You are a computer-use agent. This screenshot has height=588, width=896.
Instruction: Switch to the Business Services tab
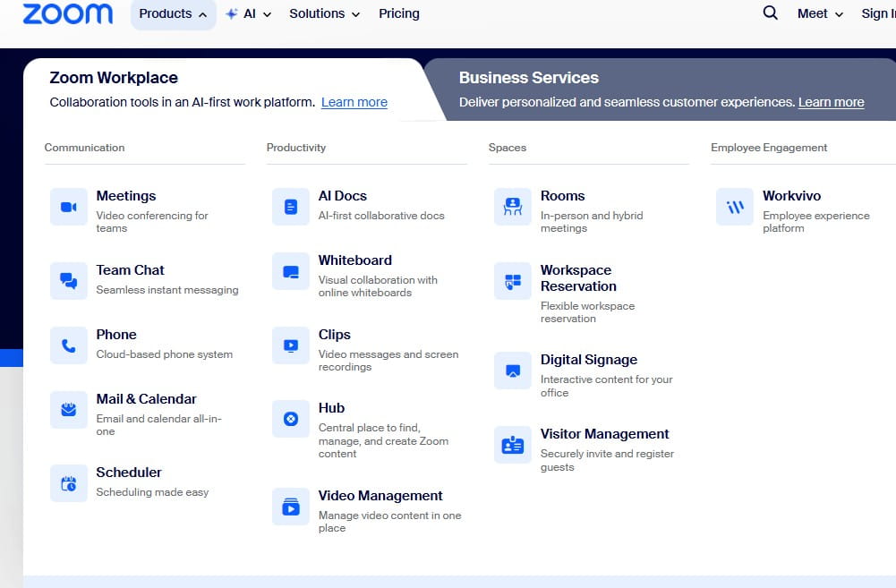pyautogui.click(x=529, y=78)
